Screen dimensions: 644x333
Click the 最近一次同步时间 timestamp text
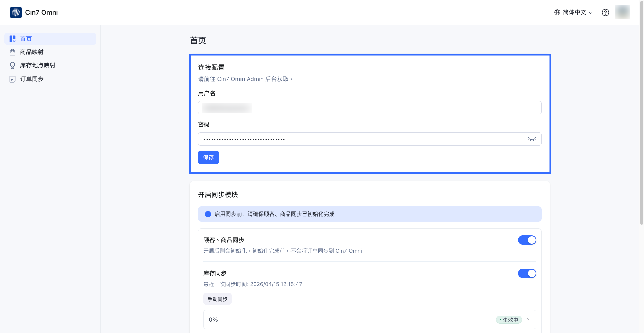click(253, 284)
